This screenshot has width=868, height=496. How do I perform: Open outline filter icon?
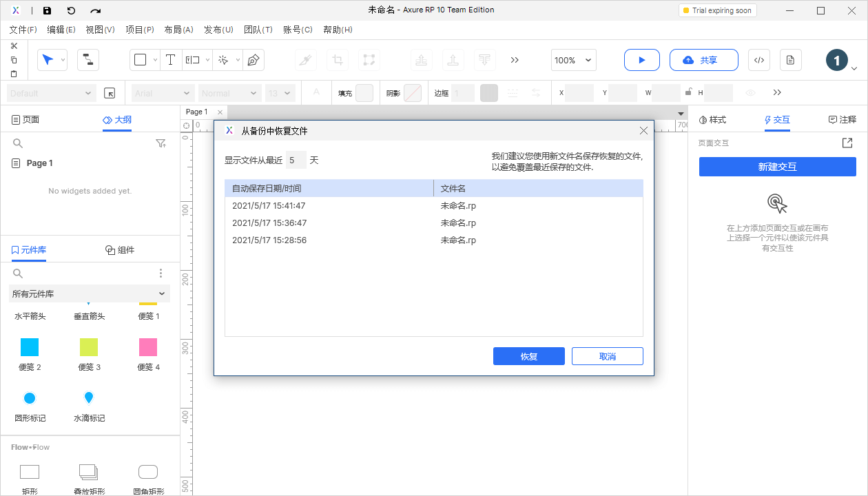[x=161, y=143]
